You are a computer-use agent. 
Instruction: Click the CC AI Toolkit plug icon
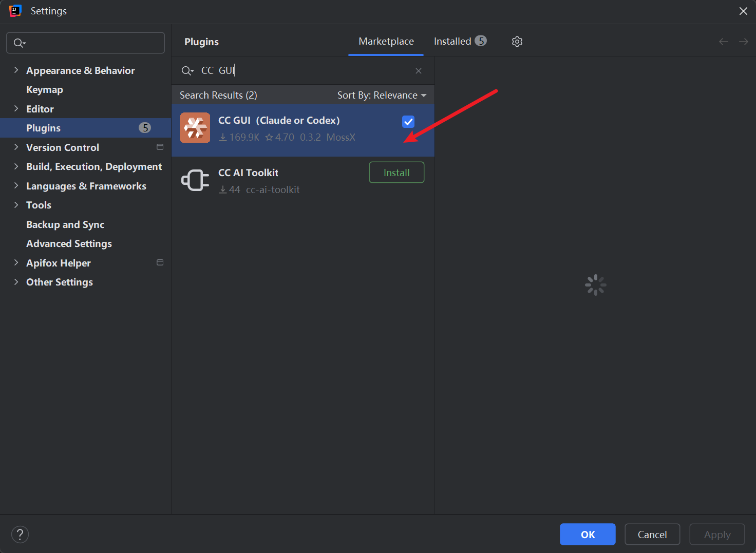(x=195, y=180)
